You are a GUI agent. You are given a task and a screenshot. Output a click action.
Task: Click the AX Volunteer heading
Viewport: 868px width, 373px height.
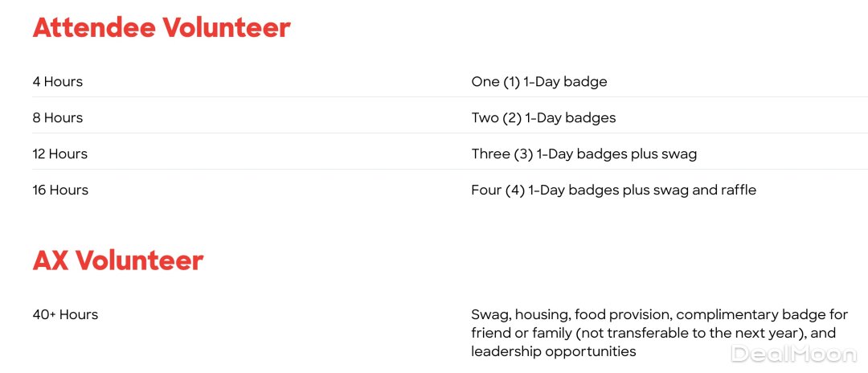(118, 260)
